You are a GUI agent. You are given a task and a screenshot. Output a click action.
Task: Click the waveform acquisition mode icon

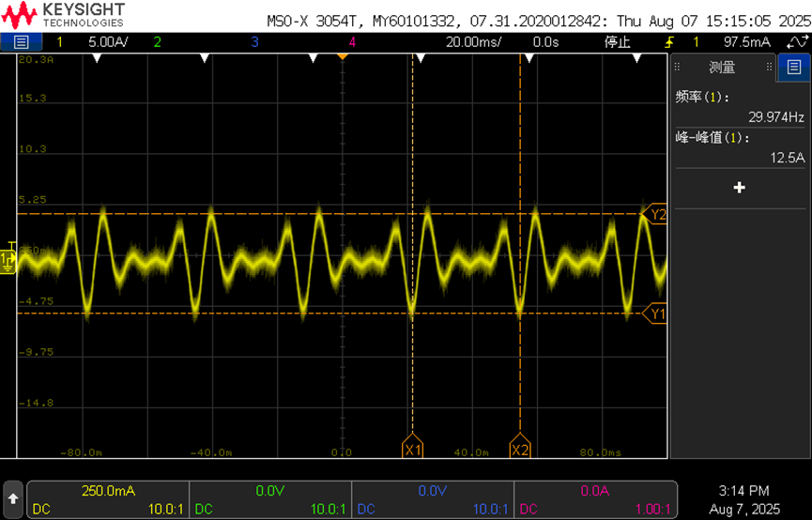(x=798, y=42)
